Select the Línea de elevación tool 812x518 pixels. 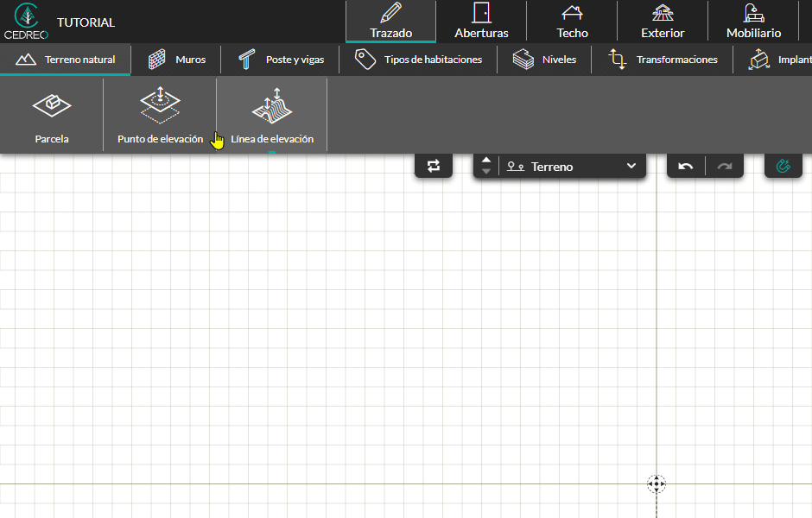[272, 116]
